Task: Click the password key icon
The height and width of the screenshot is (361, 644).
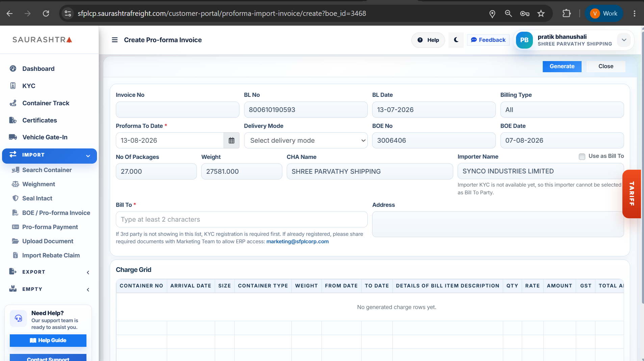Action: [x=524, y=13]
